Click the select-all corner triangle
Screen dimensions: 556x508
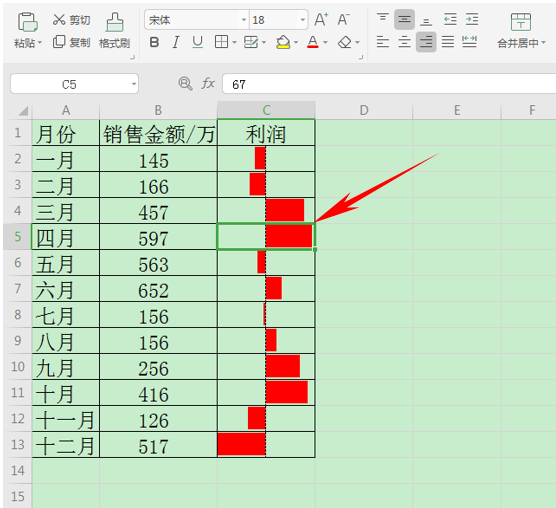pyautogui.click(x=23, y=111)
